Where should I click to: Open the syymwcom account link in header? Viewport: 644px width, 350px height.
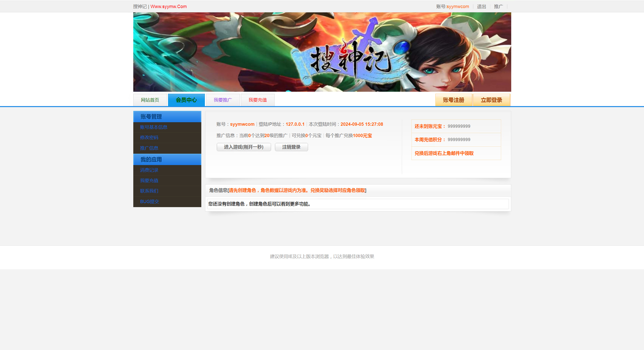pyautogui.click(x=458, y=7)
